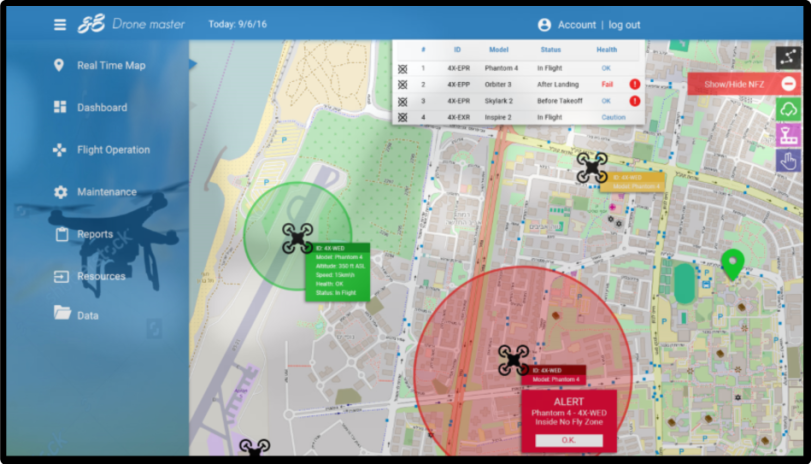
Task: Toggle Show/Hide NFZ button
Action: click(x=744, y=84)
